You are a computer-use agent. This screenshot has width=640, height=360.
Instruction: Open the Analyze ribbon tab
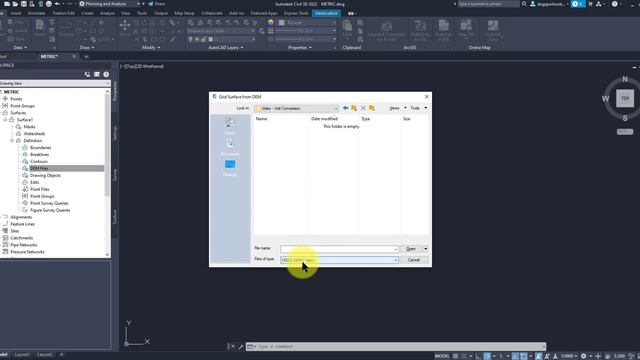point(107,13)
